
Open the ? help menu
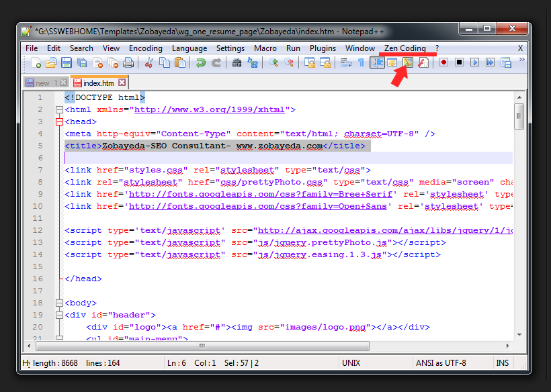437,48
